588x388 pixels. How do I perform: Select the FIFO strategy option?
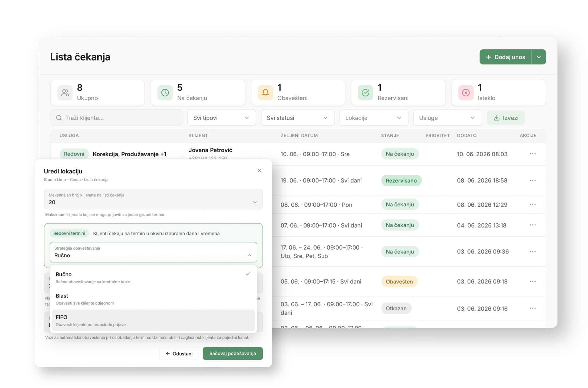tap(153, 320)
